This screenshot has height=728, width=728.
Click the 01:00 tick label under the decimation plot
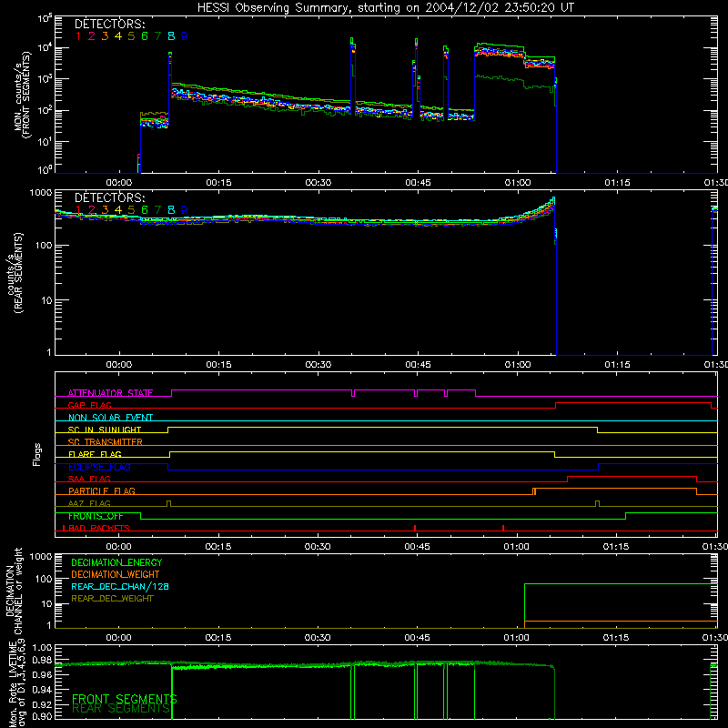(516, 638)
